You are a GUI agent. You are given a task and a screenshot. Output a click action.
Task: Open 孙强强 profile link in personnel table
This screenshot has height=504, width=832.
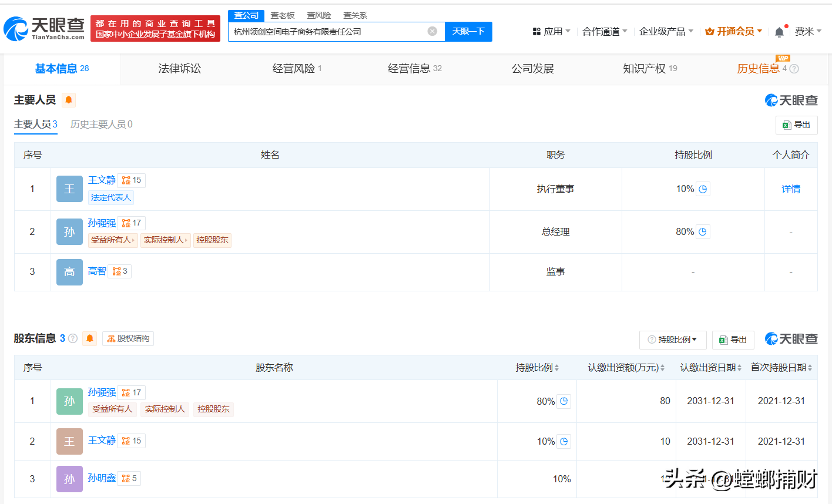tap(102, 223)
